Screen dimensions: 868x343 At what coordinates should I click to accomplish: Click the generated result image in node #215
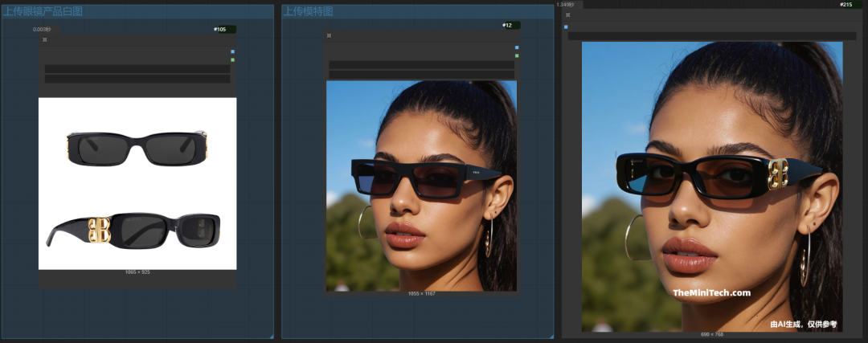tap(712, 186)
